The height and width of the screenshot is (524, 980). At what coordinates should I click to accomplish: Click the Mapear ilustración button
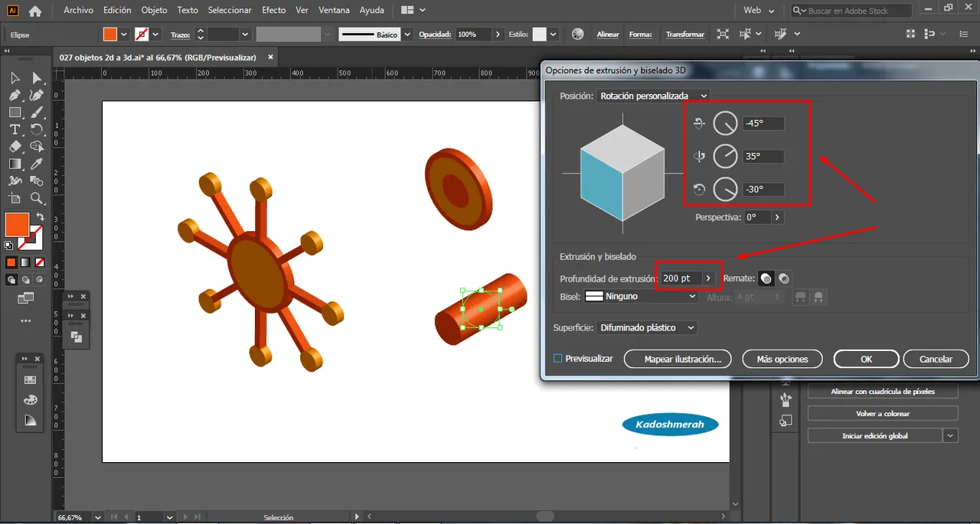point(678,359)
